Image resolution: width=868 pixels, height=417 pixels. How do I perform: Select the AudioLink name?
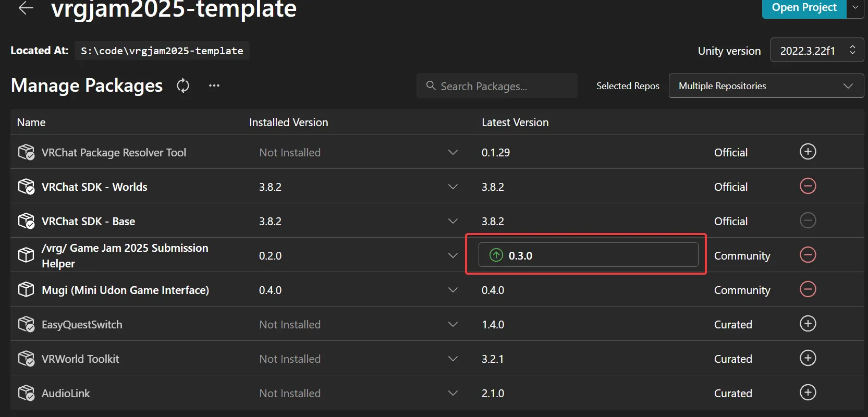coord(66,393)
